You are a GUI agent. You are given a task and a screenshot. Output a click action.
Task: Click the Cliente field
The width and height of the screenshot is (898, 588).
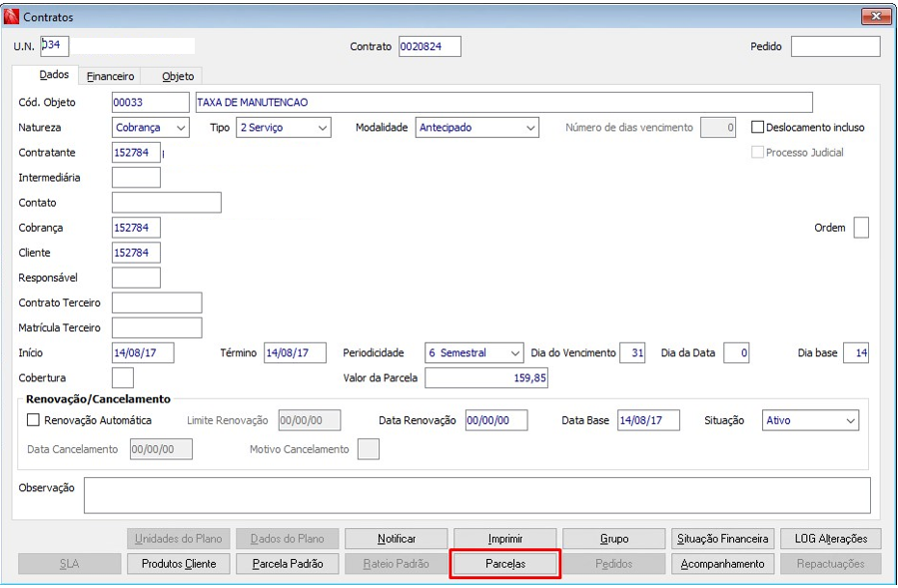(136, 253)
